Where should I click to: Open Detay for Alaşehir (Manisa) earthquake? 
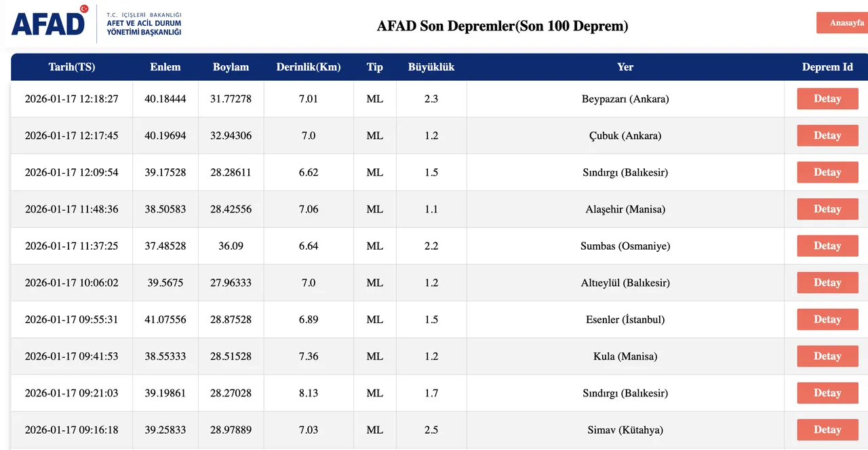point(827,209)
